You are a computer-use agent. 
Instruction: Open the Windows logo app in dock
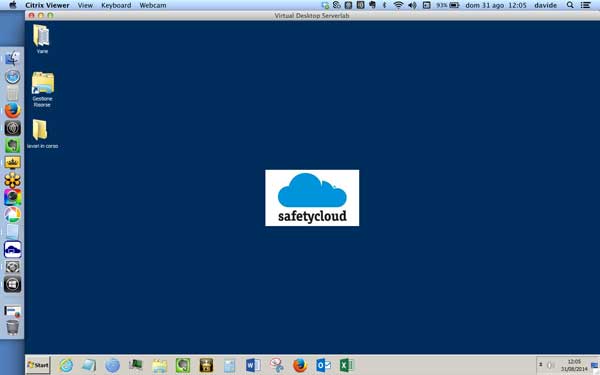[12, 285]
